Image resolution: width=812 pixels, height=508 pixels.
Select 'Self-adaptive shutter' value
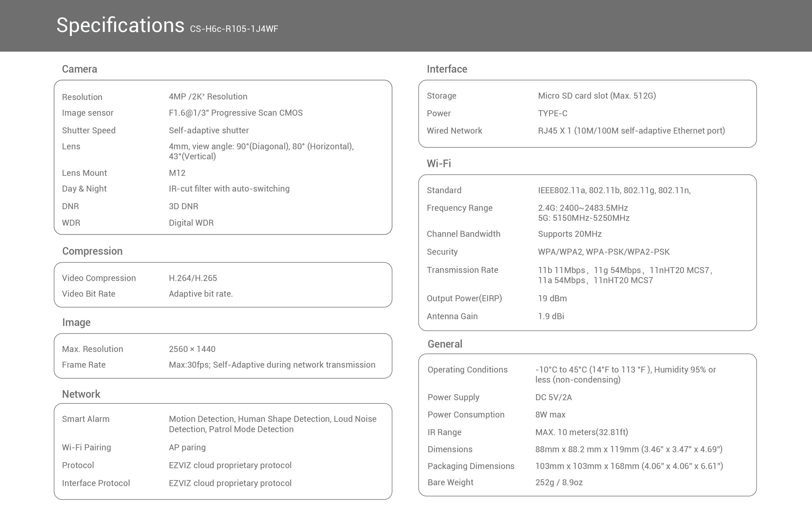tap(209, 130)
